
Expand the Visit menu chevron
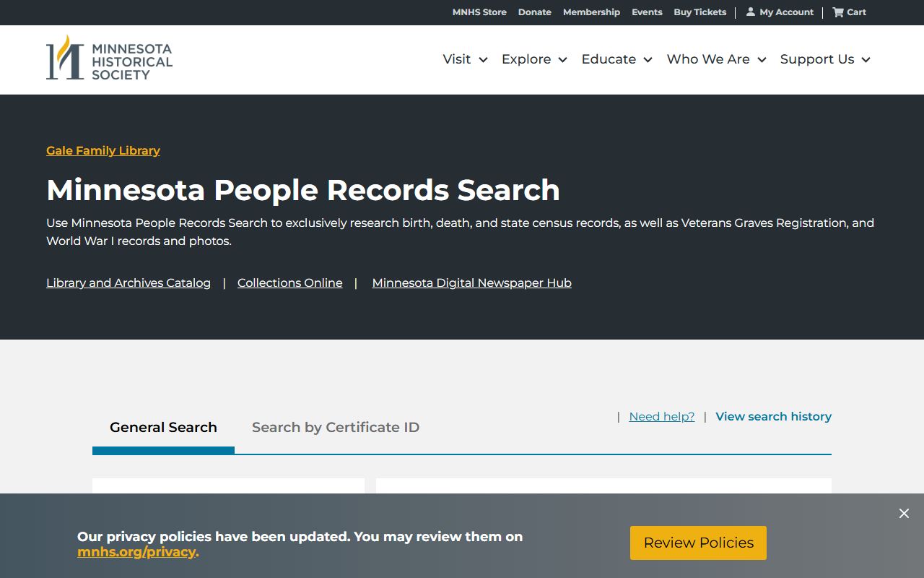click(483, 60)
